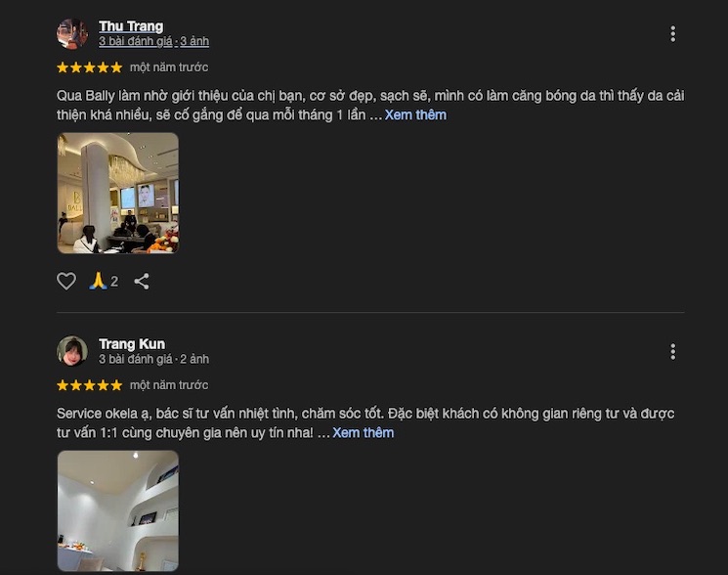
Task: Click the praying hands reaction icon
Action: click(98, 281)
